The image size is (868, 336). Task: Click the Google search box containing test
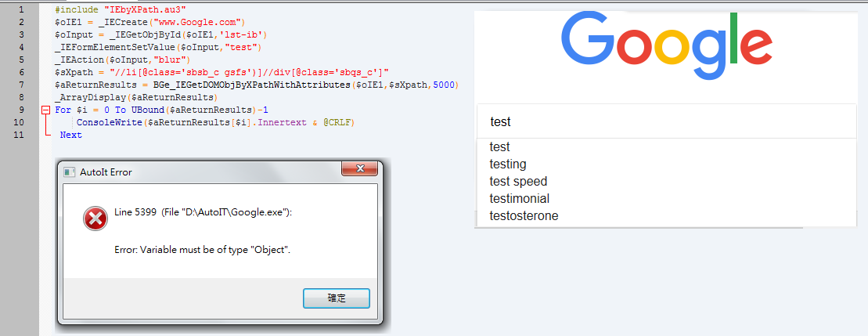point(667,121)
